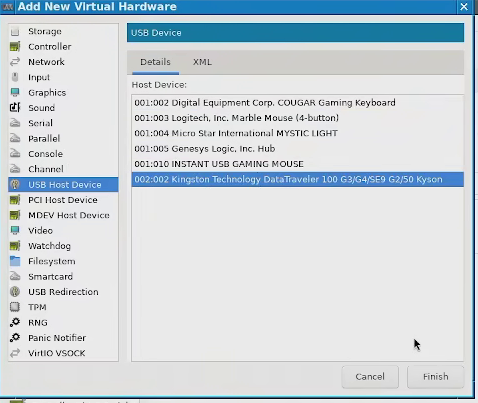Select the COUGAR Gaming Keyboard device
The width and height of the screenshot is (478, 403).
[x=297, y=103]
